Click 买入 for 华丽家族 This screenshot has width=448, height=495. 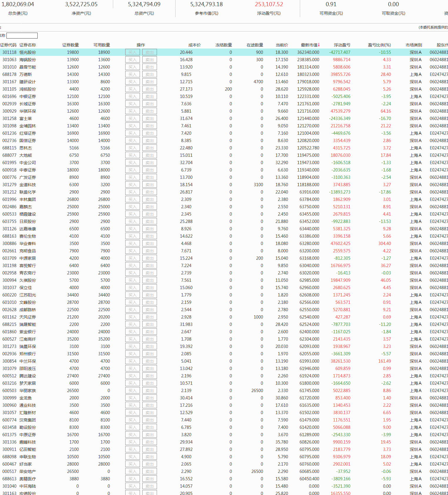(x=133, y=391)
